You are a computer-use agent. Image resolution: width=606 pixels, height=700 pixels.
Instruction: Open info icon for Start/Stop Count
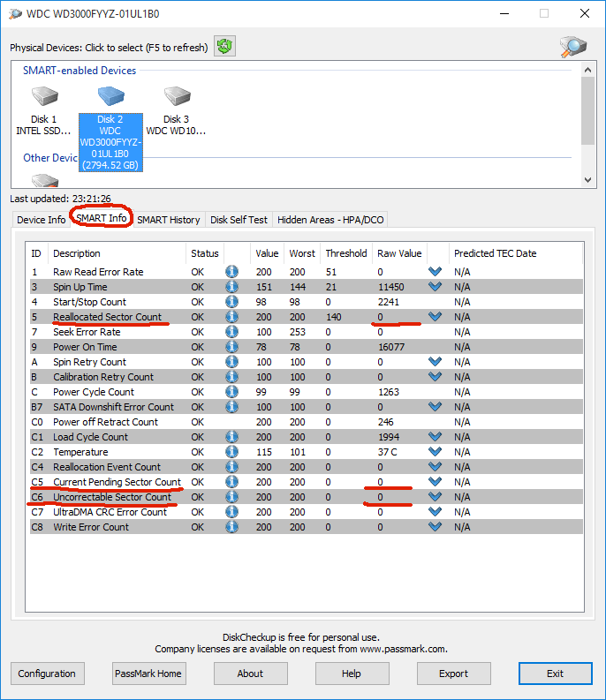point(231,302)
